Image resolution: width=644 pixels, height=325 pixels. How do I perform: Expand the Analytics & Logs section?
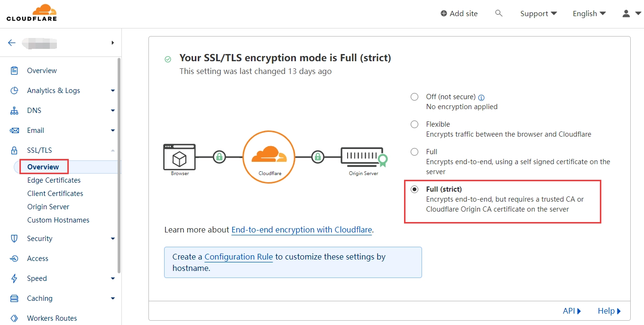54,90
